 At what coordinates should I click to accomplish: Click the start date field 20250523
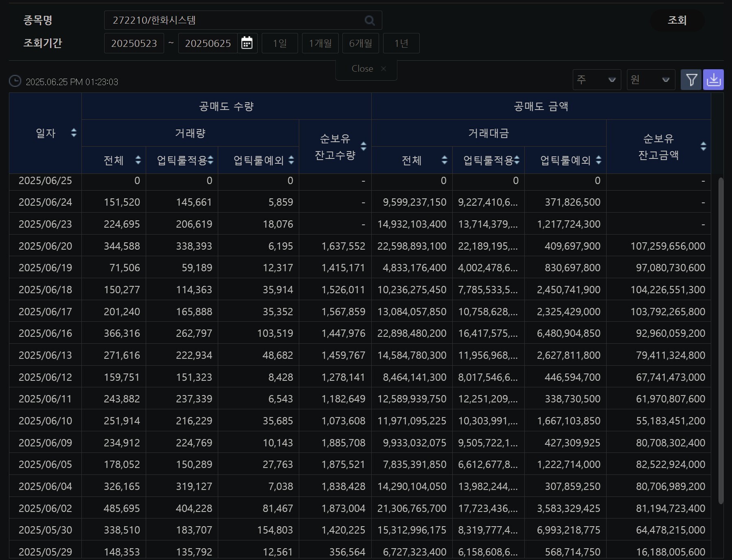tap(134, 43)
